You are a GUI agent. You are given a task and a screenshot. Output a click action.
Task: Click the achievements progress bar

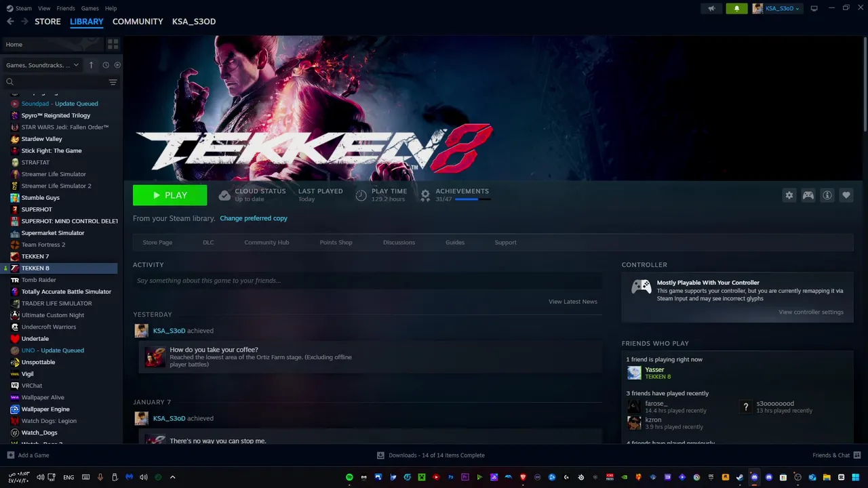click(472, 199)
